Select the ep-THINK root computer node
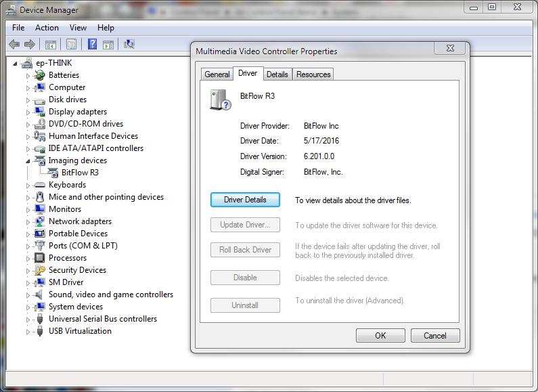Image resolution: width=538 pixels, height=392 pixels. pos(54,63)
